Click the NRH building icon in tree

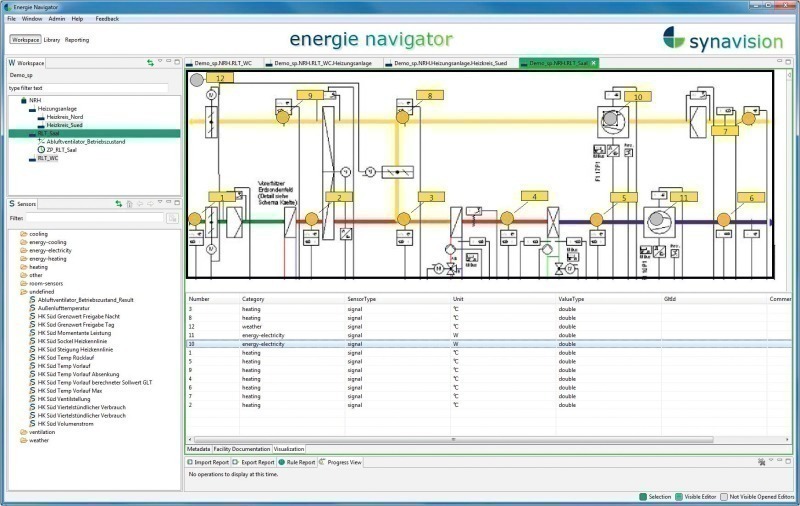click(23, 100)
